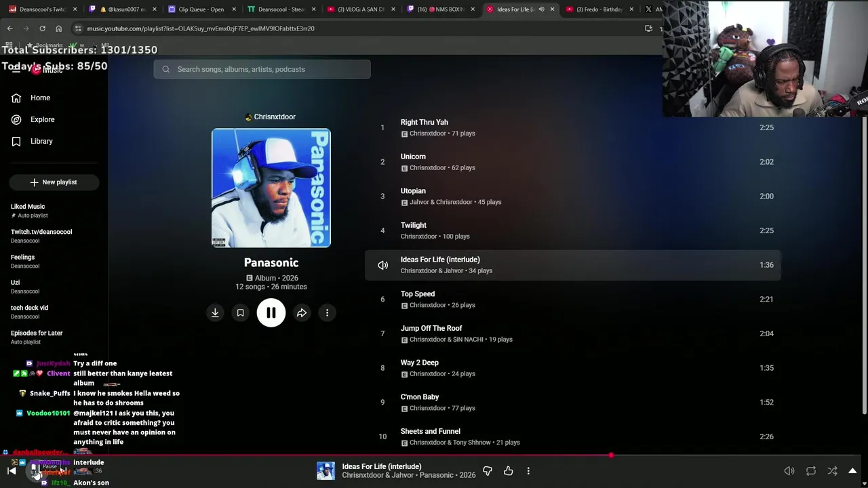
Task: Click the song thumbnail in the player bar
Action: click(x=325, y=470)
